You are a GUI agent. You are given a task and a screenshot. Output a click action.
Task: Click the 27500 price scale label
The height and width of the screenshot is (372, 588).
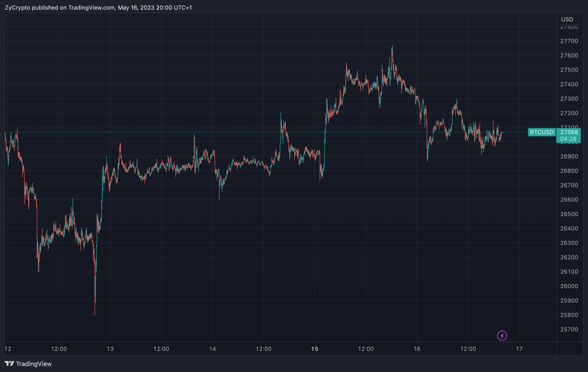pos(569,70)
